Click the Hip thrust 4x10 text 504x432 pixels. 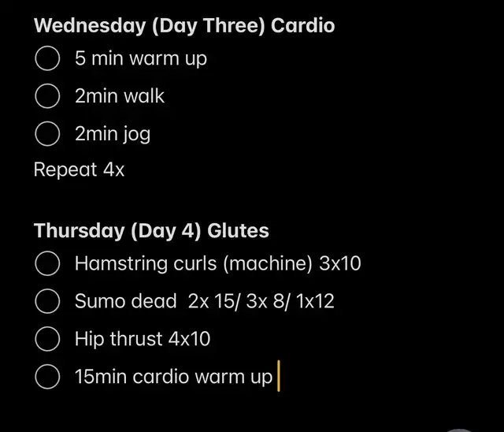point(143,339)
